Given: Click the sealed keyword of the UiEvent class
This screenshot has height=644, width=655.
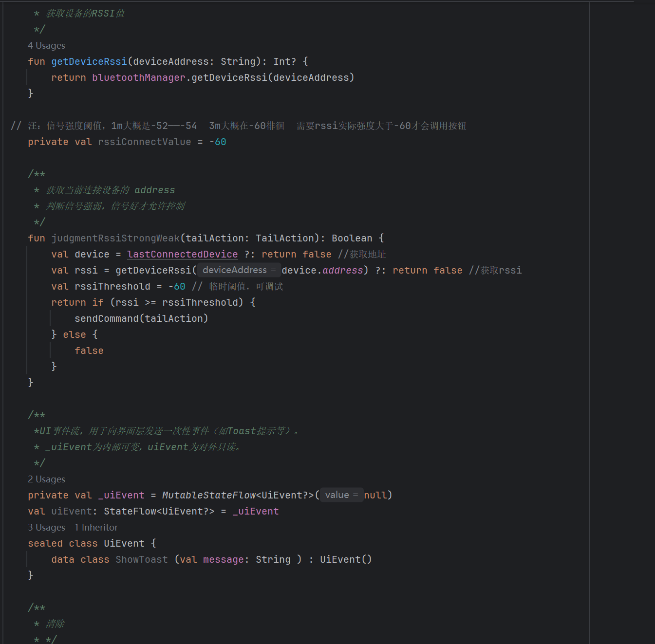Looking at the screenshot, I should (x=45, y=543).
